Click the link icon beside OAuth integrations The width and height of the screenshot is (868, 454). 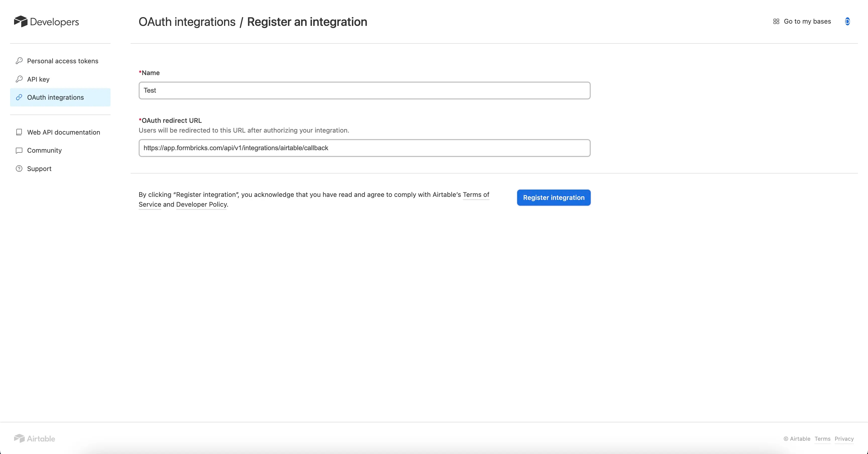tap(19, 97)
